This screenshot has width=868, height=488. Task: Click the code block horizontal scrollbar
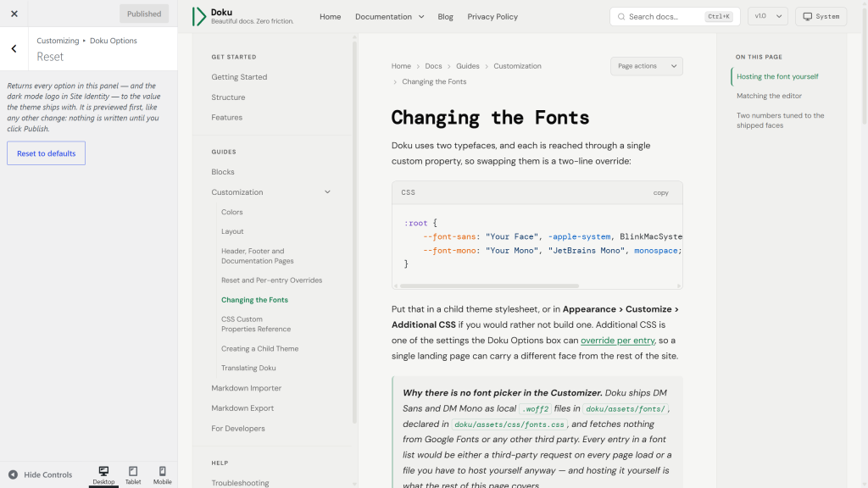(x=489, y=286)
